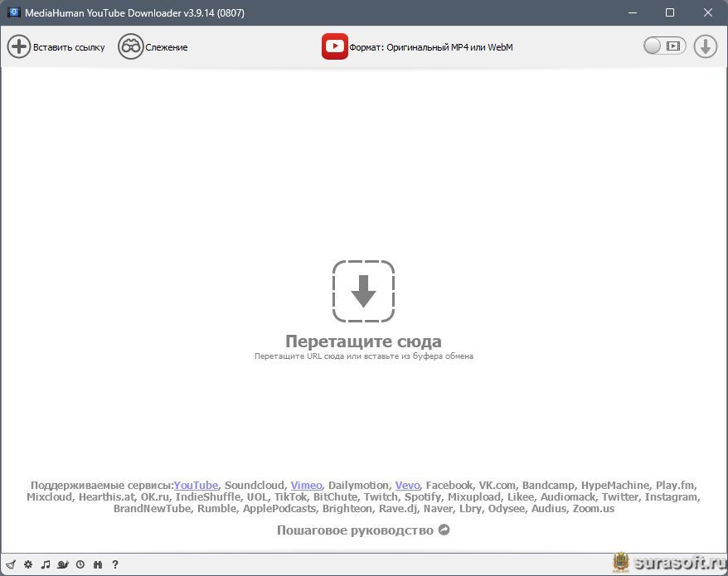The image size is (728, 576).
Task: Click the broom clear list icon
Action: tap(11, 564)
